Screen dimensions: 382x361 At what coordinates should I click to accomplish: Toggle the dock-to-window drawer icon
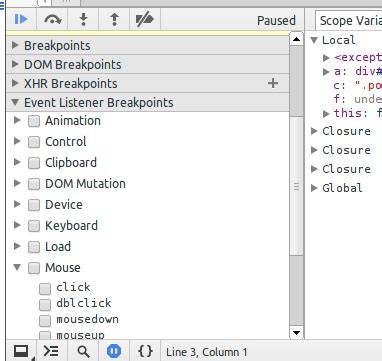pyautogui.click(x=21, y=351)
